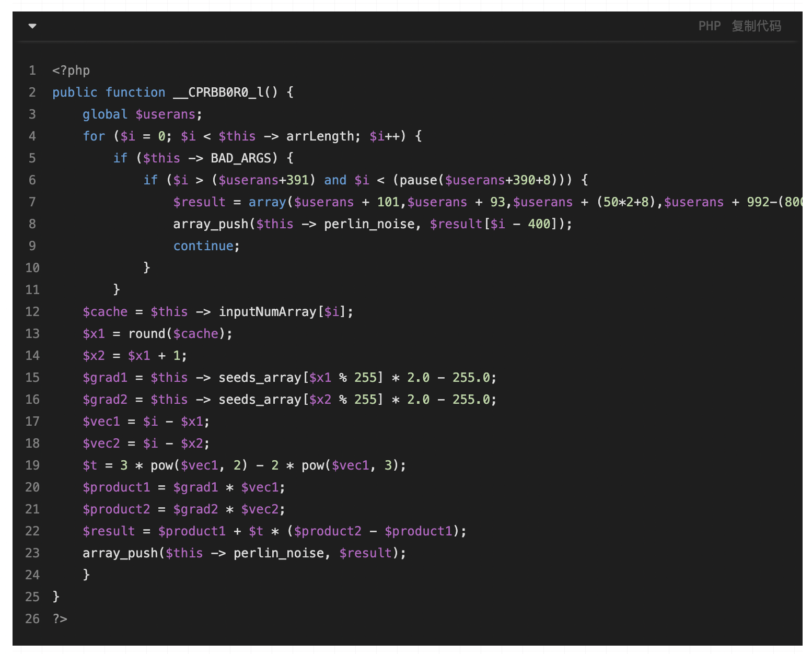Click line number 23 in the gutter
812x654 pixels.
pos(32,553)
